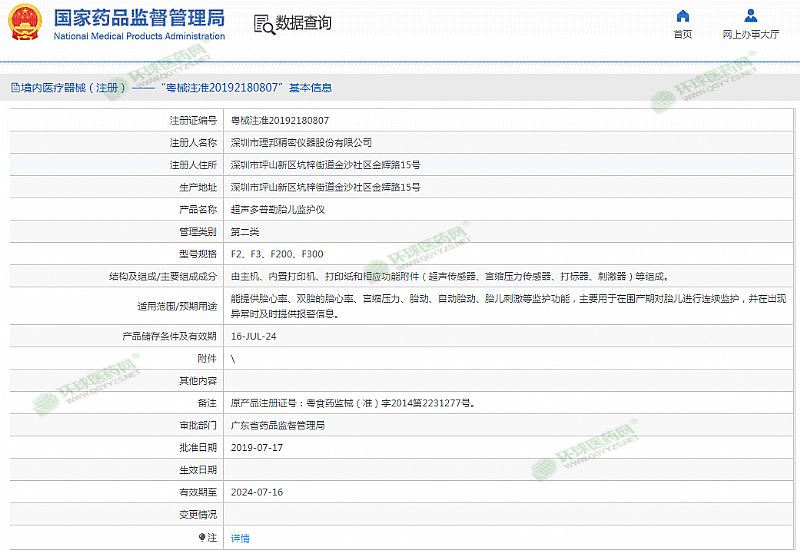This screenshot has height=553, width=800.
Task: Click the expiry date value 2024-07-16
Action: (257, 492)
